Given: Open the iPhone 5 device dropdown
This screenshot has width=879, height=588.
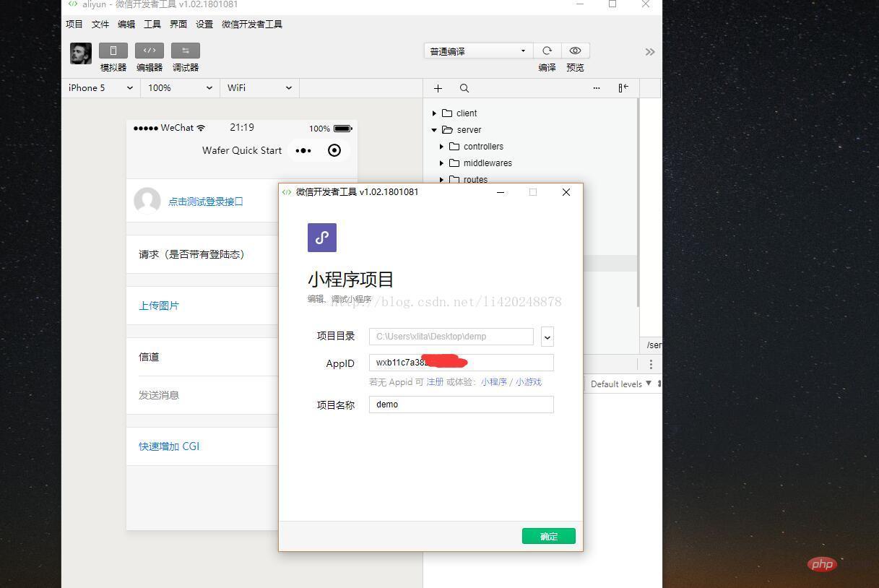Looking at the screenshot, I should [x=100, y=88].
